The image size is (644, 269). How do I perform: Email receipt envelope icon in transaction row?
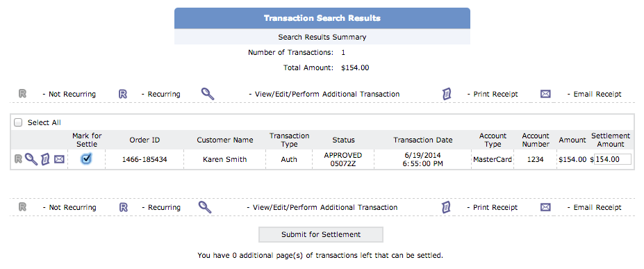59,159
